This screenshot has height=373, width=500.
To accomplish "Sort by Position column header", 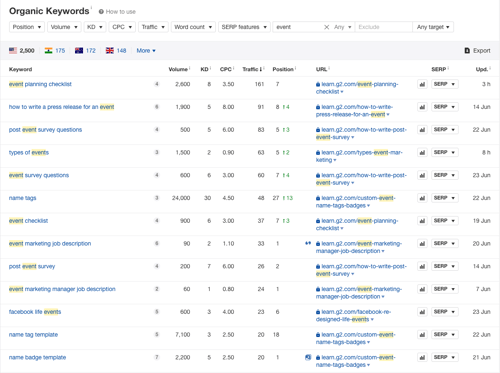I will click(283, 69).
